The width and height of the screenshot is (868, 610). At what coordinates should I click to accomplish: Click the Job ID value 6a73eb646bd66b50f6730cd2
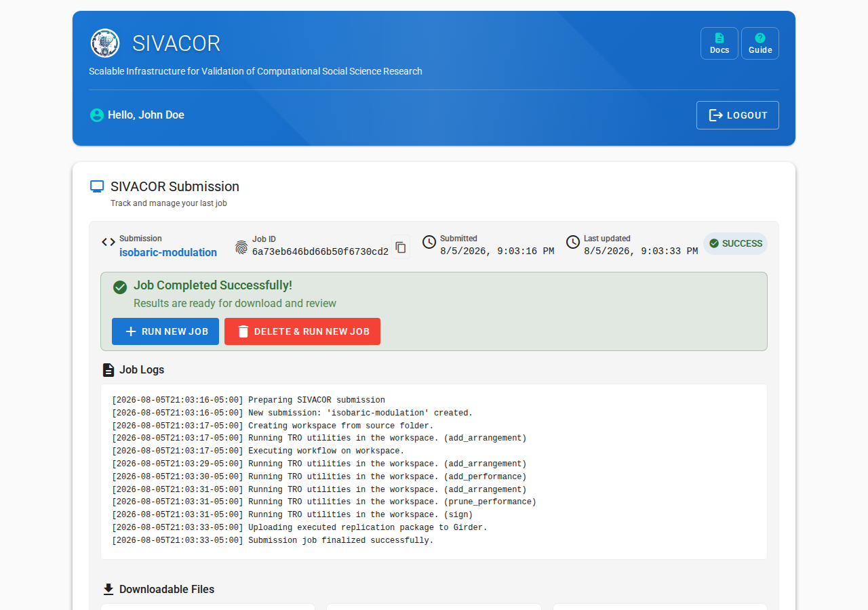tap(320, 252)
